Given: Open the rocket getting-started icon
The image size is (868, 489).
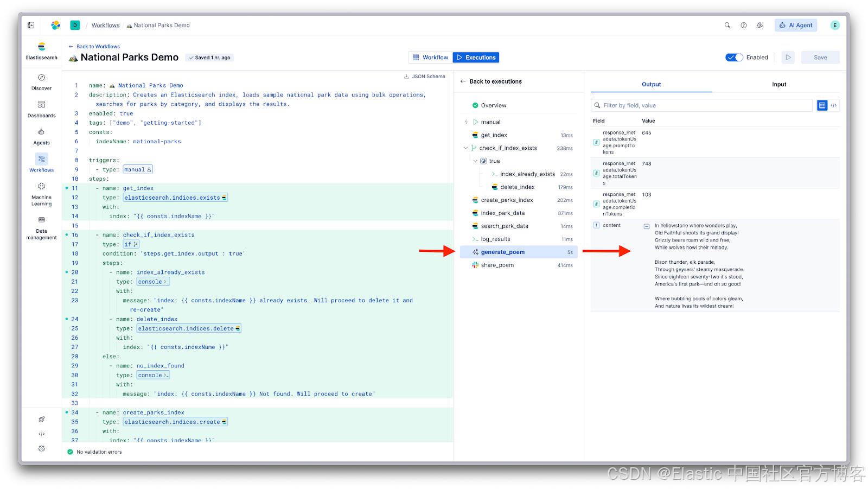Looking at the screenshot, I should point(42,419).
